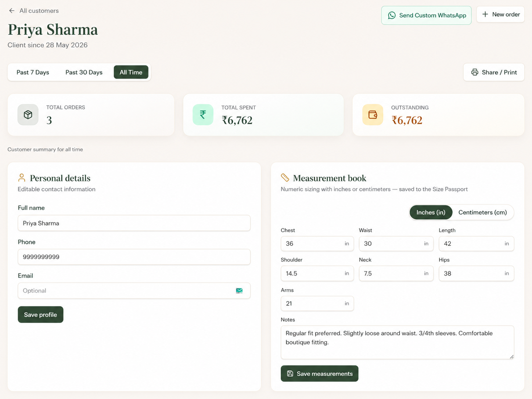Screen dimensions: 532x399
Task: Click the wallet icon on Outstanding card
Action: click(x=373, y=115)
